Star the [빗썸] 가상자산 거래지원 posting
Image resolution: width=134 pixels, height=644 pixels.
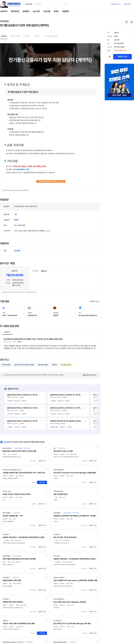click(46, 490)
